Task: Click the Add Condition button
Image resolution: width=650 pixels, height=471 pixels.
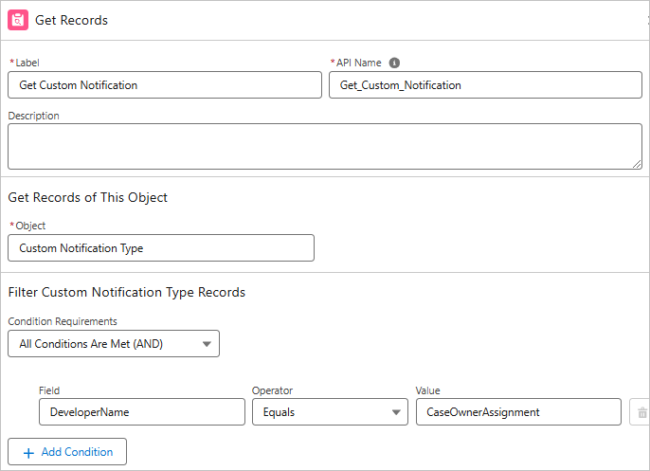Action: click(67, 452)
